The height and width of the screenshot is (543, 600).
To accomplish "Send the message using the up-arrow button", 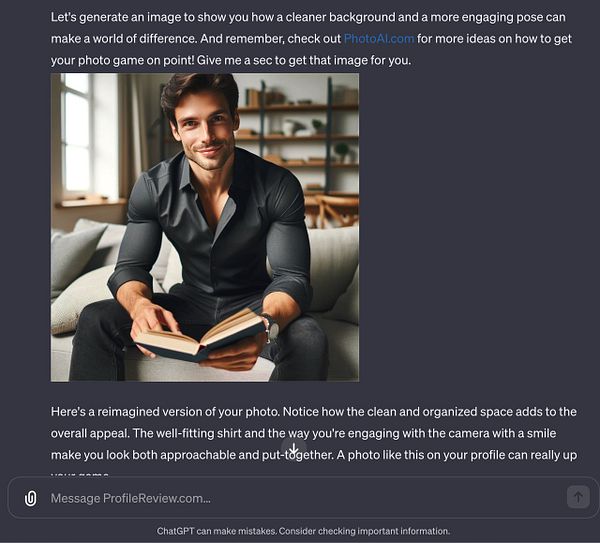I will coord(578,497).
